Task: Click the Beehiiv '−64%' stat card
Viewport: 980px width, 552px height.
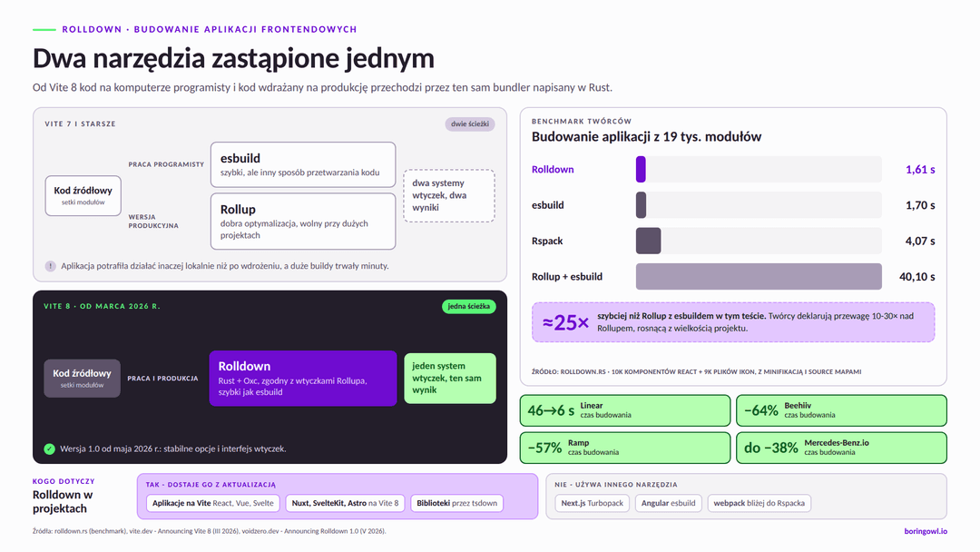Action: point(841,410)
